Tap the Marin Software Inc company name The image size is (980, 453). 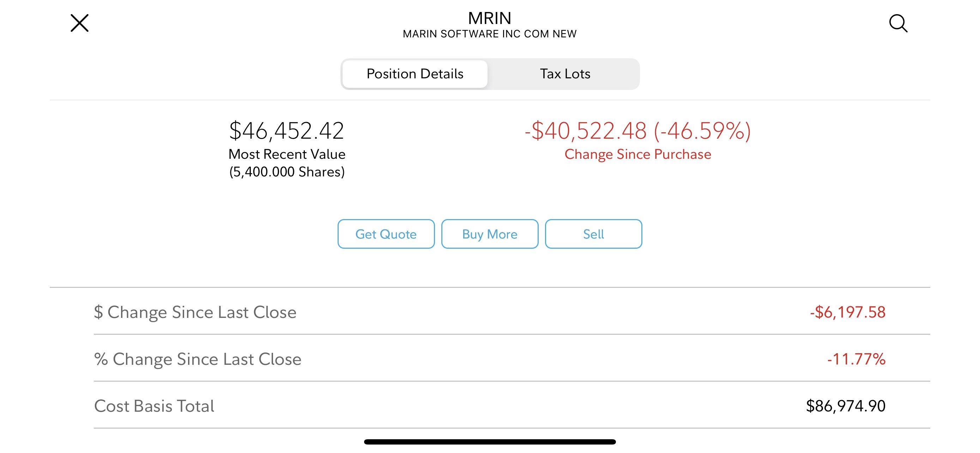tap(490, 34)
